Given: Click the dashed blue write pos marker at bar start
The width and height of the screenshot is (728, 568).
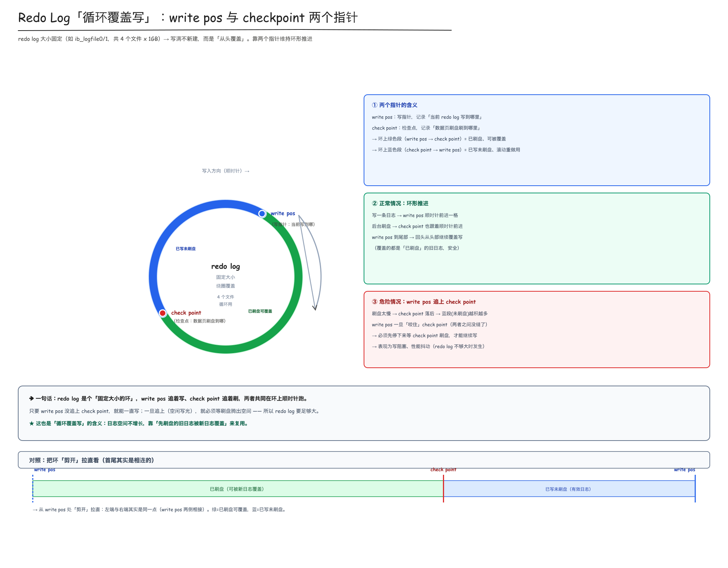Looking at the screenshot, I should point(33,489).
